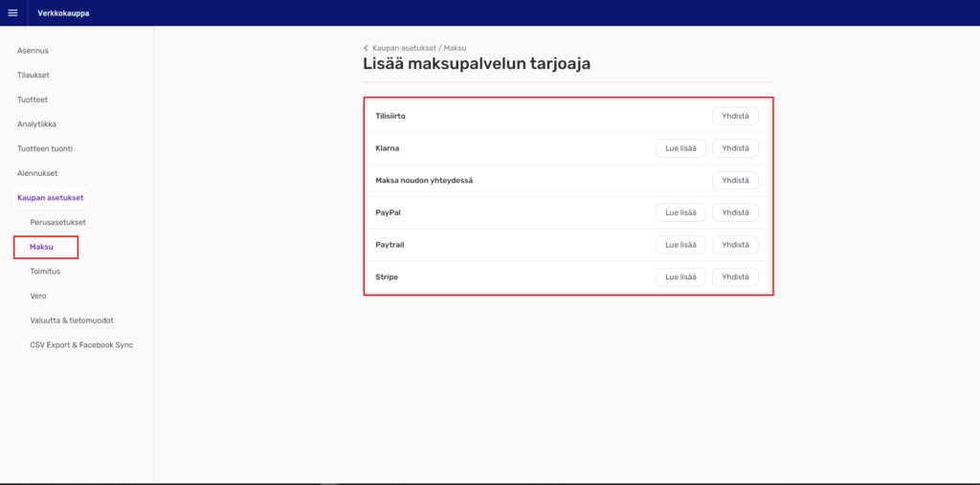Connect the Tilisiirto payment method
Image resolution: width=980 pixels, height=485 pixels.
[x=735, y=116]
